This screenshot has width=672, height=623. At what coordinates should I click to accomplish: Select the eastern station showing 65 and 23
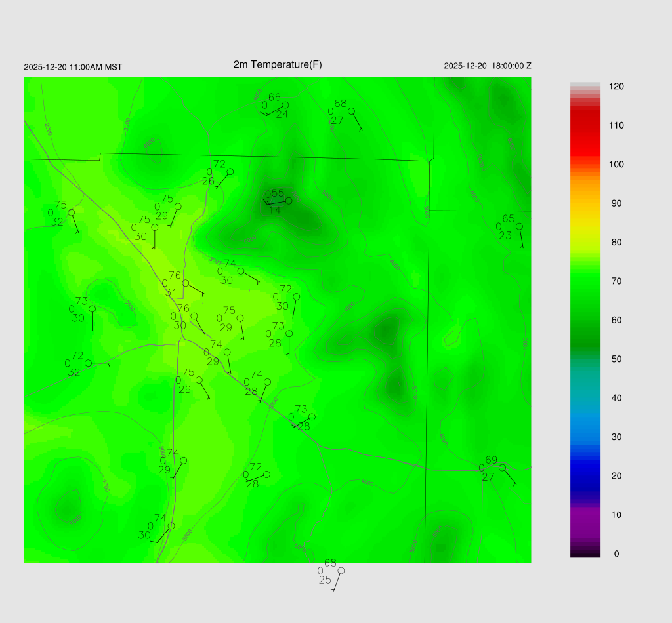519,226
